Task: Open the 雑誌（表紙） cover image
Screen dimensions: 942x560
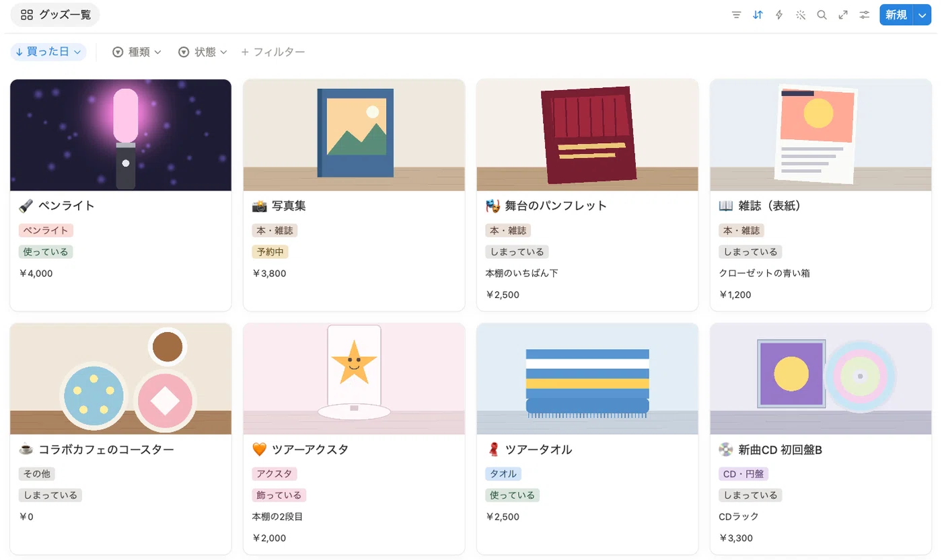Action: click(821, 135)
